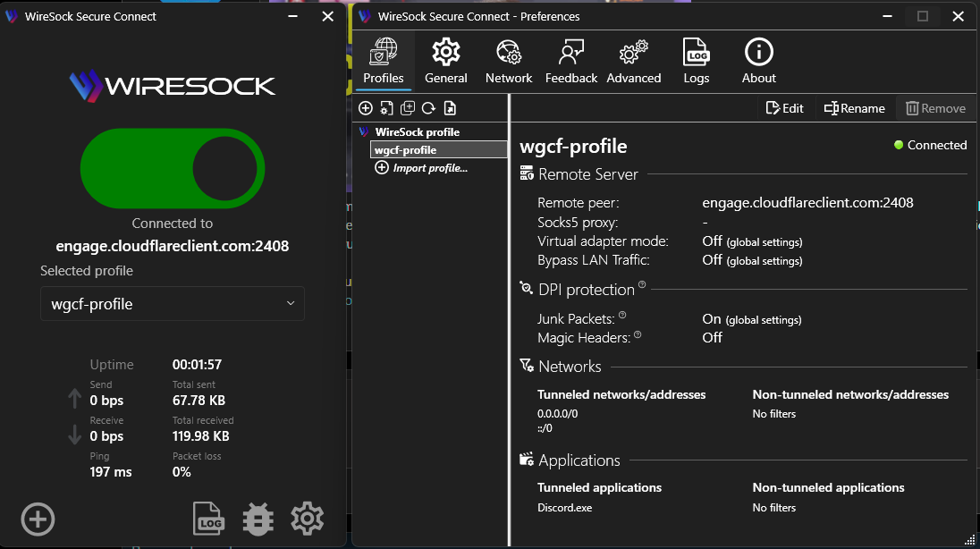The width and height of the screenshot is (980, 549).
Task: Click the Rename profile button
Action: click(855, 108)
